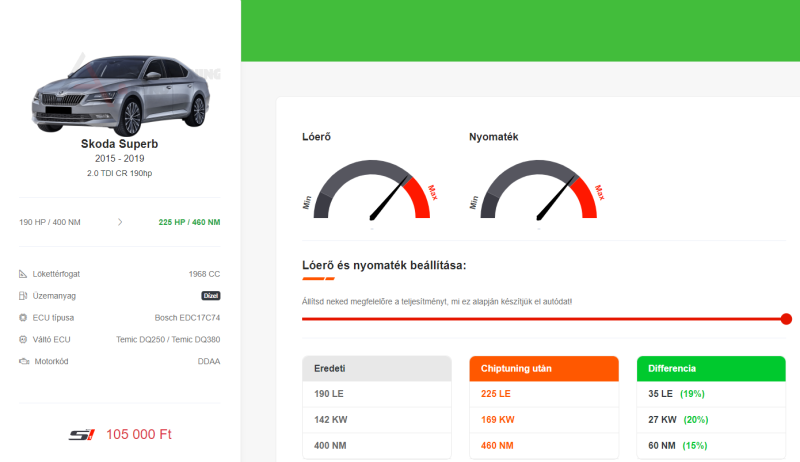Click the Lóerő horsepower gauge
Viewport: 800px width, 462px height.
[x=372, y=190]
